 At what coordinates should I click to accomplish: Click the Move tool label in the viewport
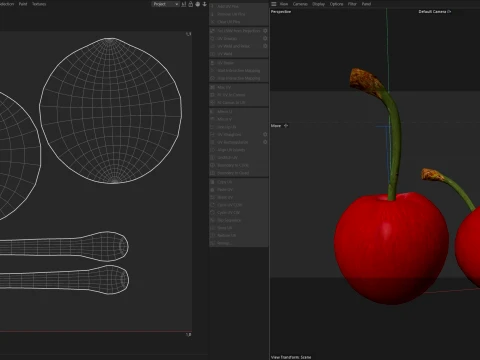pos(276,126)
